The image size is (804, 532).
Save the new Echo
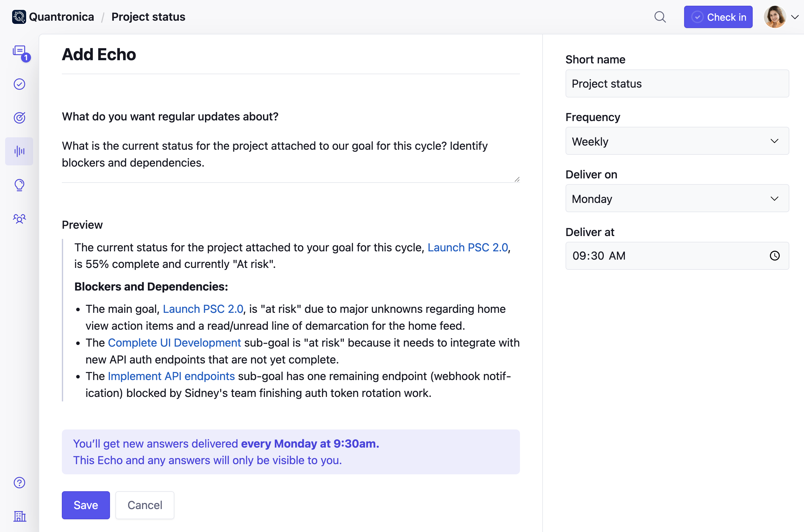click(x=85, y=505)
